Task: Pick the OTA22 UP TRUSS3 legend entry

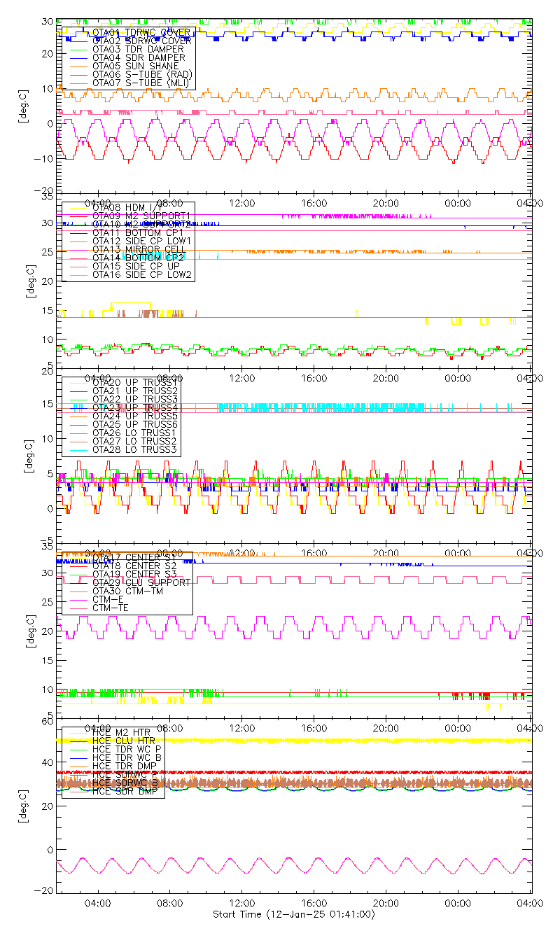Action: (x=136, y=399)
